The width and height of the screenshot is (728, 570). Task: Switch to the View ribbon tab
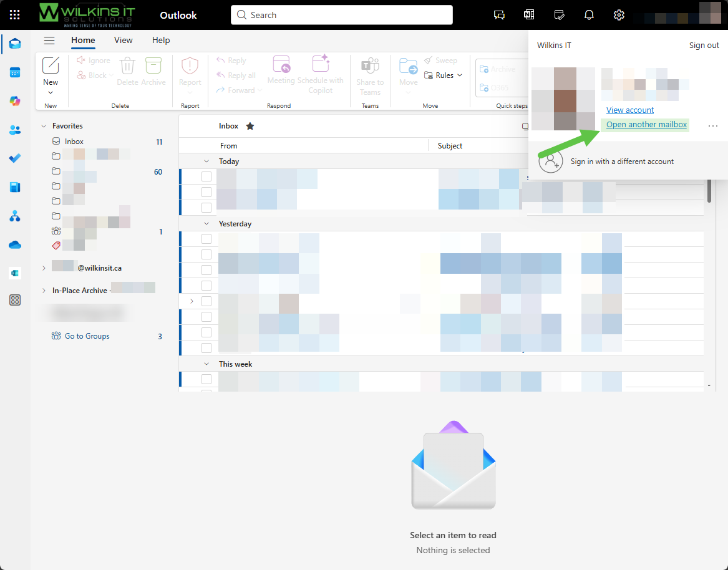(x=124, y=41)
